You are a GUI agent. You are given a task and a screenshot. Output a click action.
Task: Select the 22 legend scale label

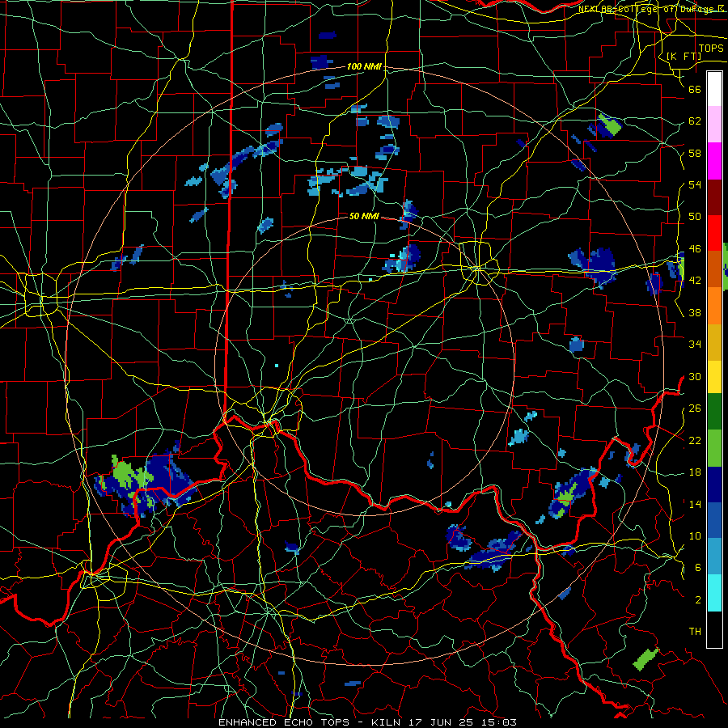[695, 440]
